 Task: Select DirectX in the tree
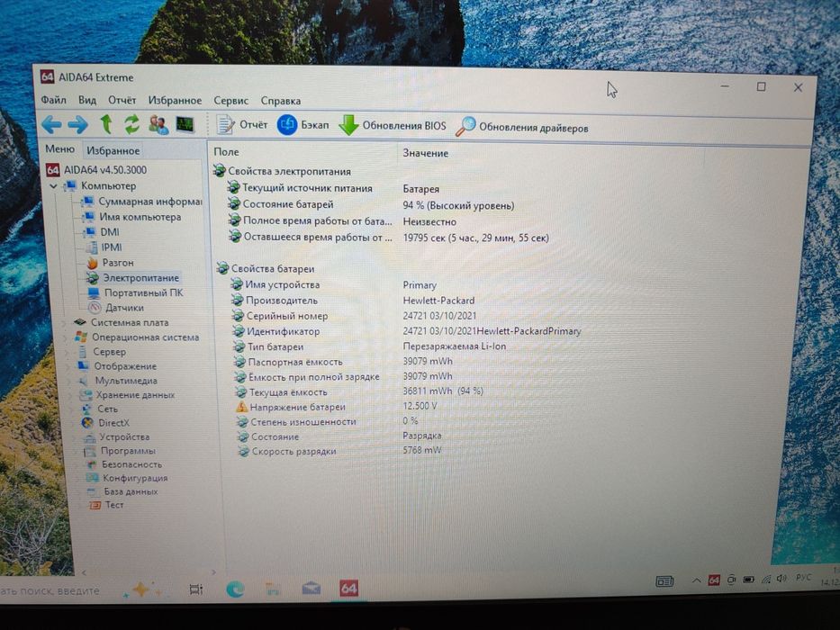[x=106, y=423]
